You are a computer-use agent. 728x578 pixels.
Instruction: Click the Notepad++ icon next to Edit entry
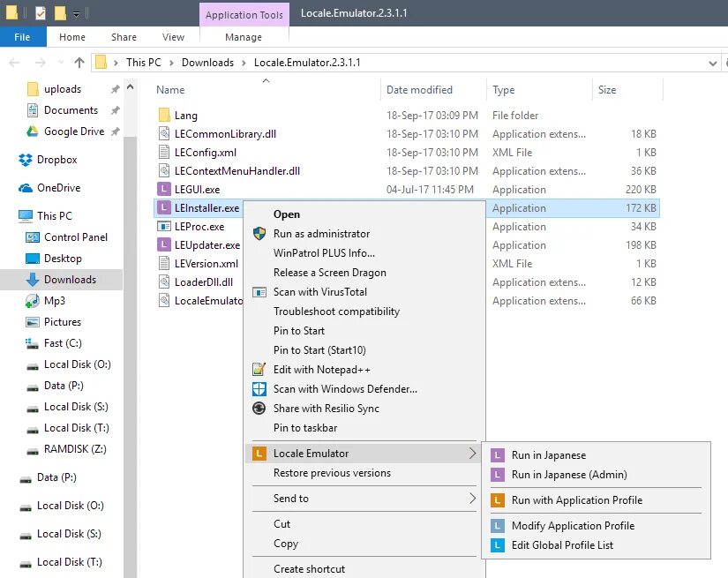259,369
